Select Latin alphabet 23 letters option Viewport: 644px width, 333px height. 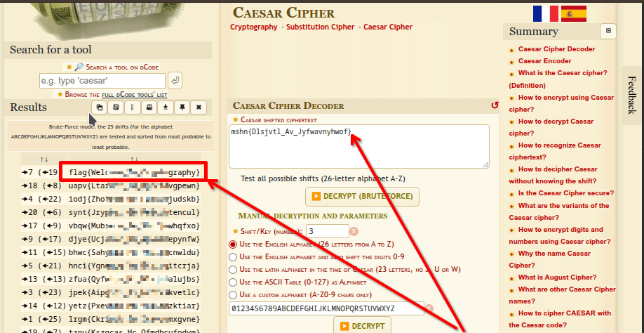point(233,270)
